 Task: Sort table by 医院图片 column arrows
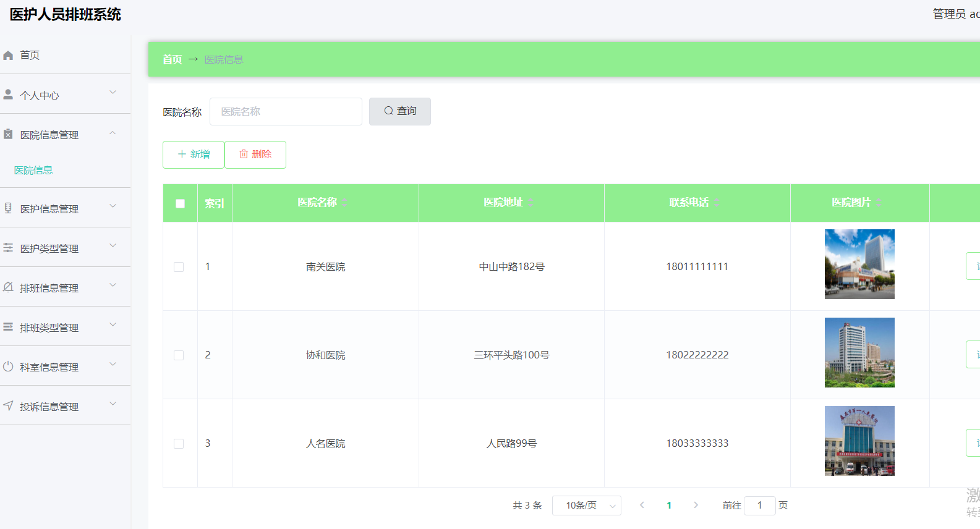click(x=879, y=203)
